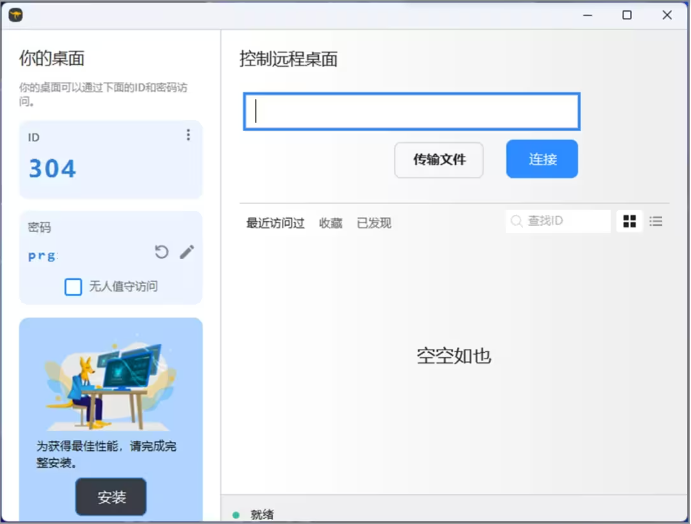Open the three-dot menu in ID card
The height and width of the screenshot is (524, 691).
click(x=188, y=135)
